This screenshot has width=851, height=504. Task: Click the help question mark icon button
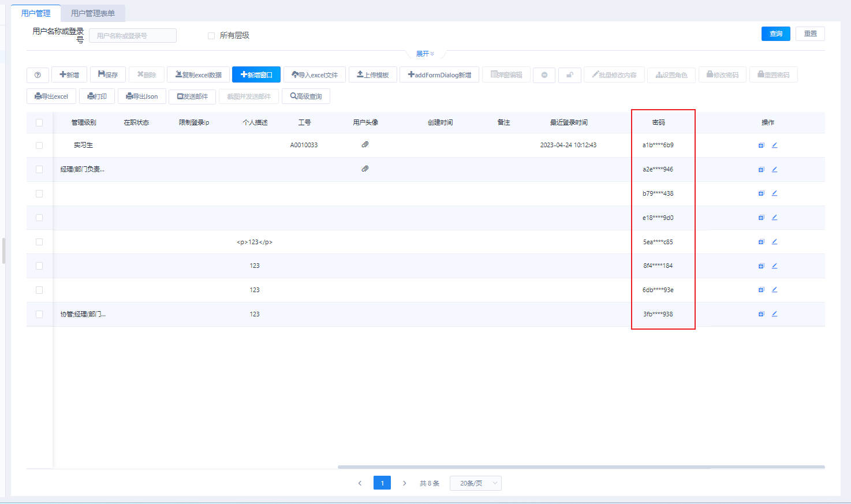click(38, 75)
